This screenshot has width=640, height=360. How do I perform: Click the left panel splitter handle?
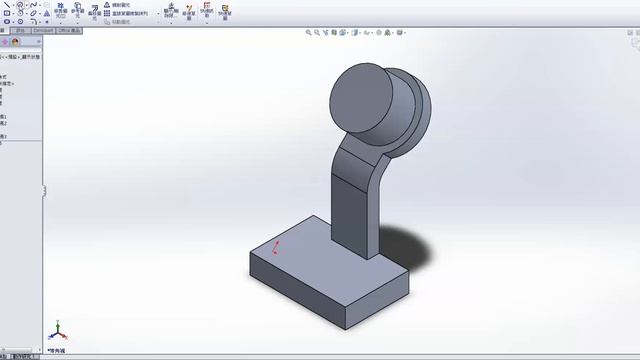43,191
